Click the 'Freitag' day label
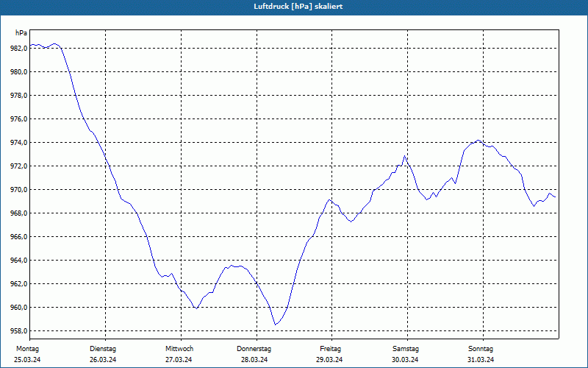 (330, 349)
